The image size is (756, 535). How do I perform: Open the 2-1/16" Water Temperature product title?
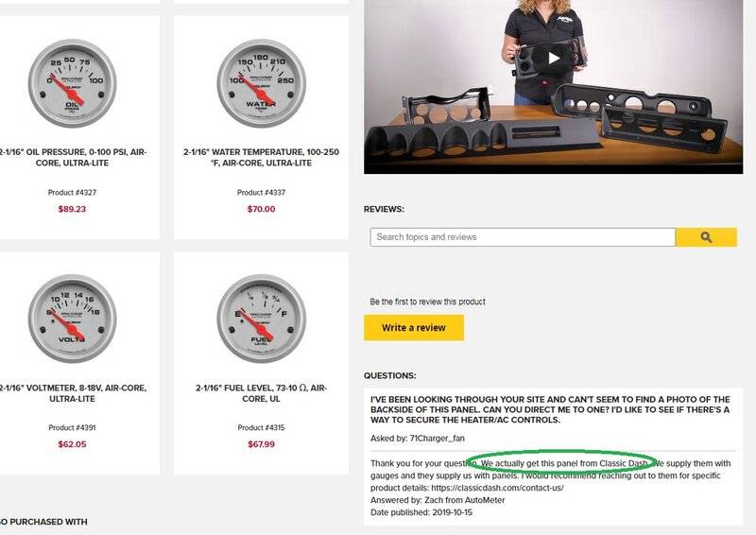[x=262, y=157]
